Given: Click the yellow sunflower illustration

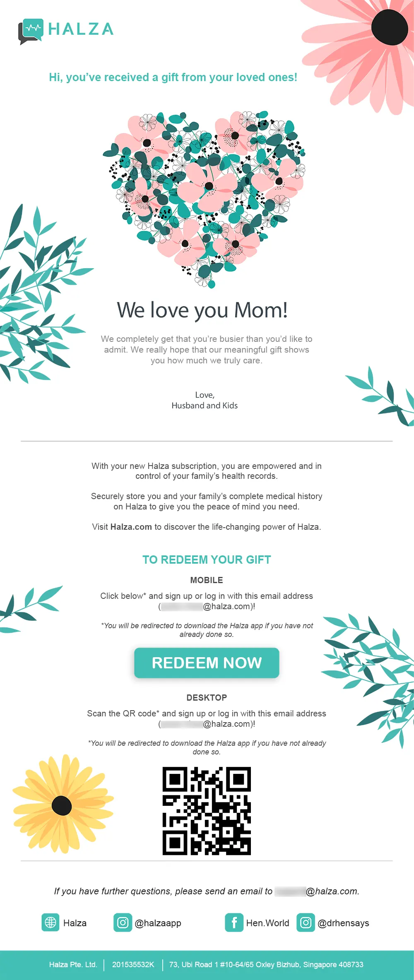Looking at the screenshot, I should click(63, 804).
